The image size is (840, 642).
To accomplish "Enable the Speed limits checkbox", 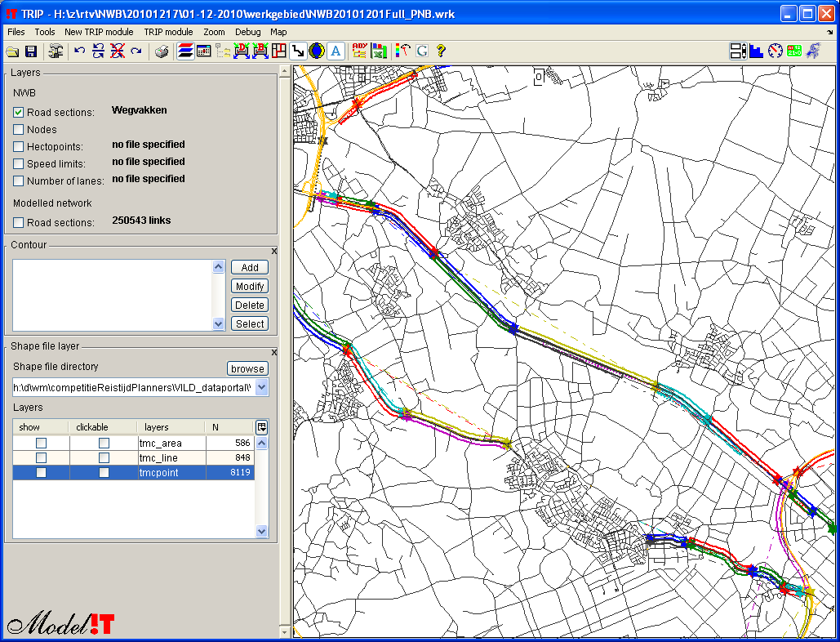I will pos(18,163).
